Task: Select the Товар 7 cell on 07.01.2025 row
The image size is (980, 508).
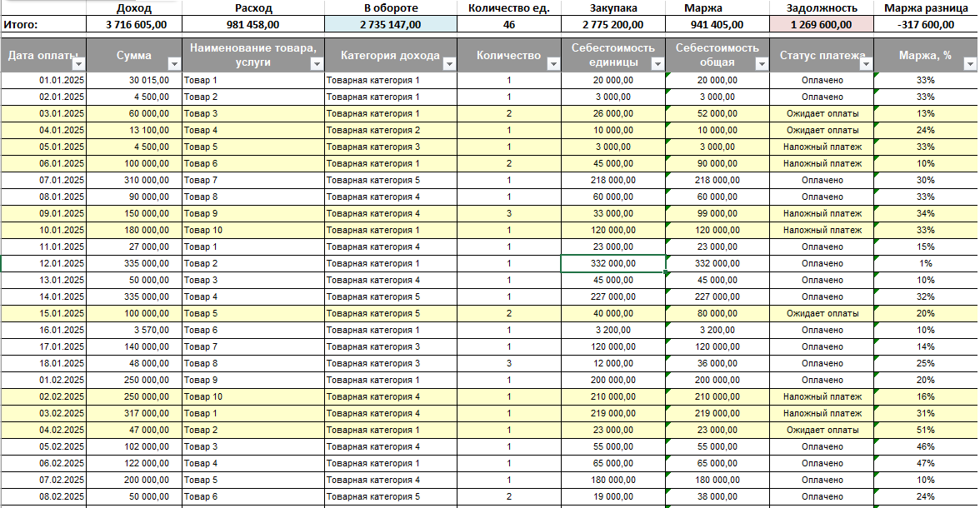Action: (253, 180)
